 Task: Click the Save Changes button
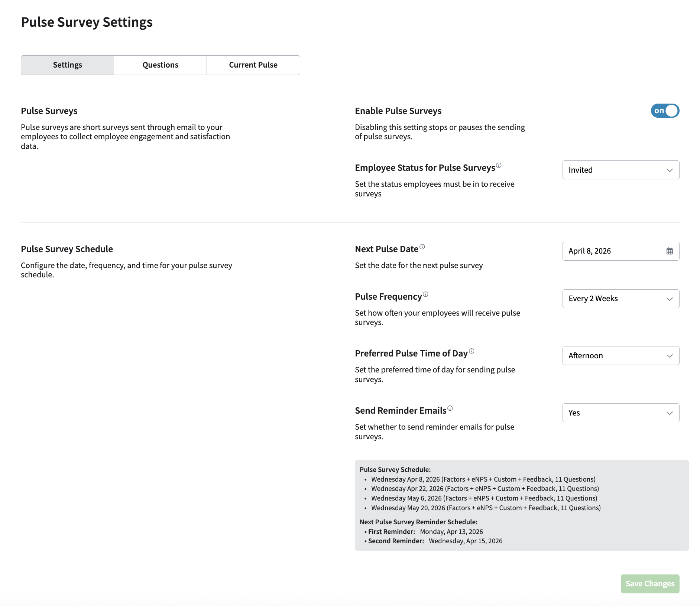click(650, 584)
